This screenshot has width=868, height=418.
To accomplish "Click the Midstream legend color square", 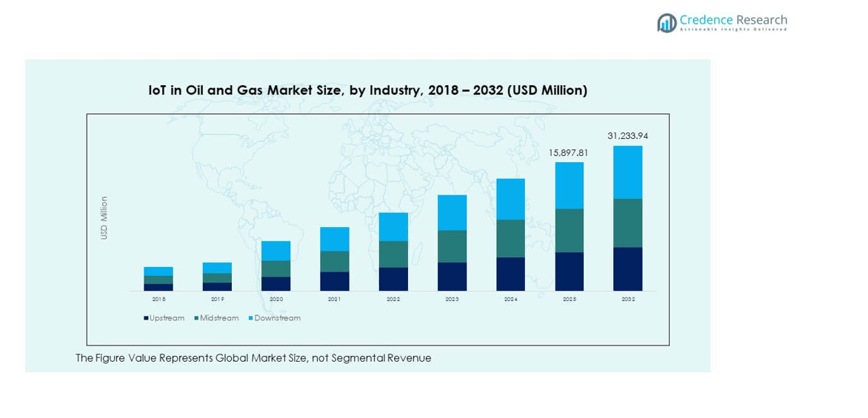I will tap(196, 318).
